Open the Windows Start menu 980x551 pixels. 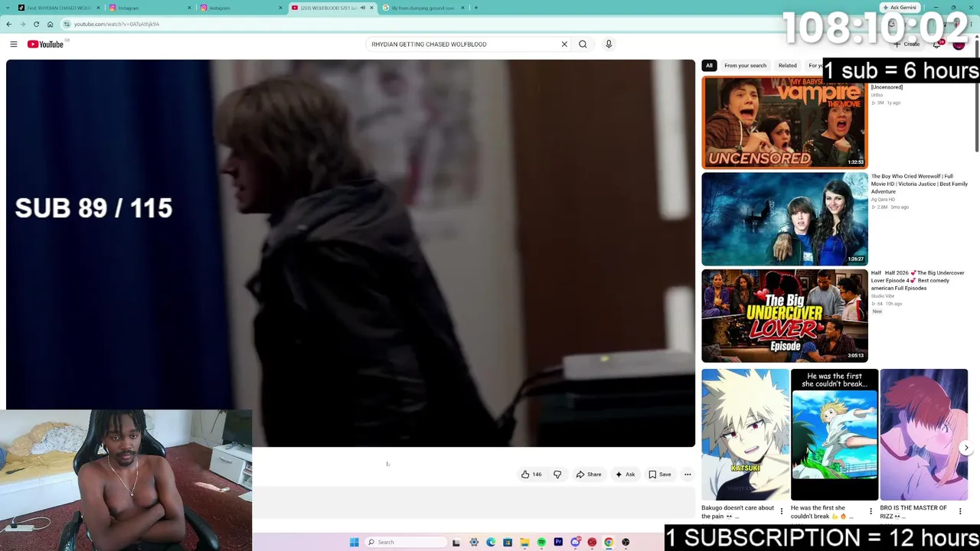(354, 543)
